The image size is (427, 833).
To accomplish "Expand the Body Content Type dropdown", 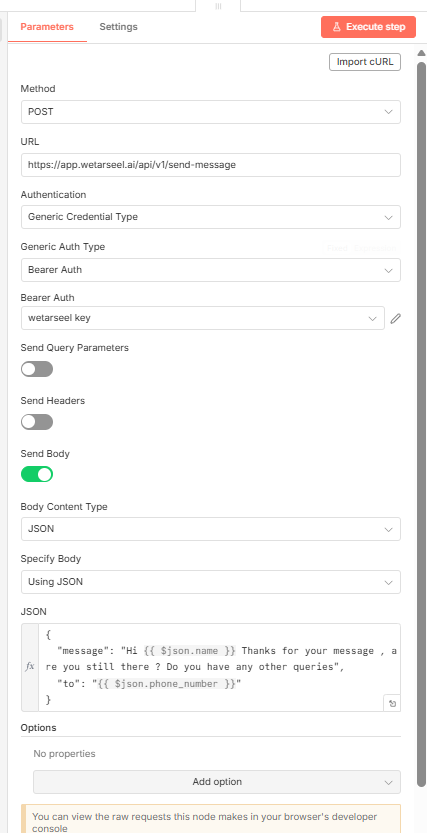I will [x=211, y=529].
